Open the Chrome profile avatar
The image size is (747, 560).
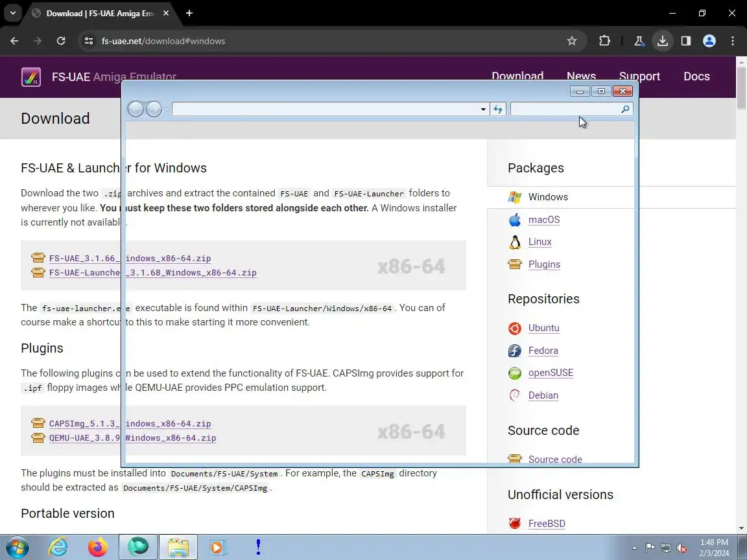(709, 41)
